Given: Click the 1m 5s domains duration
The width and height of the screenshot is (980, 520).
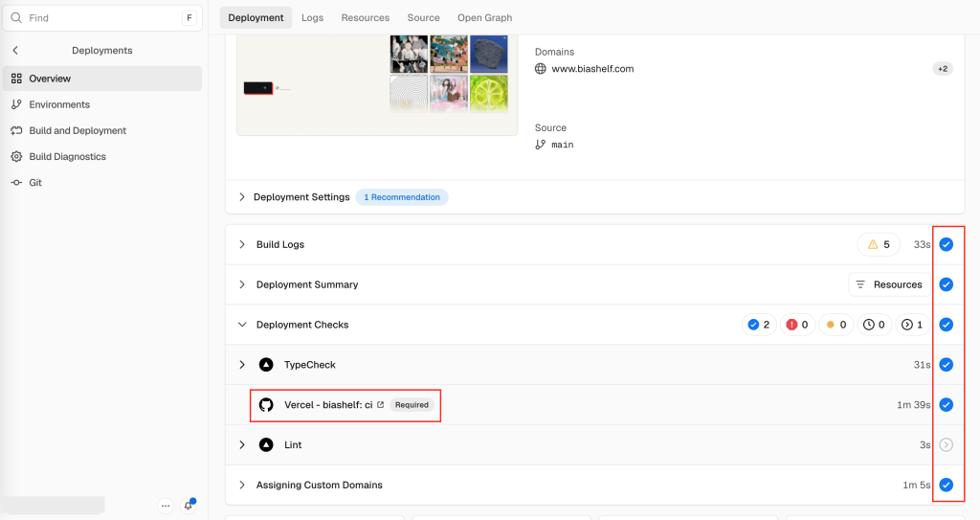Looking at the screenshot, I should [x=916, y=485].
